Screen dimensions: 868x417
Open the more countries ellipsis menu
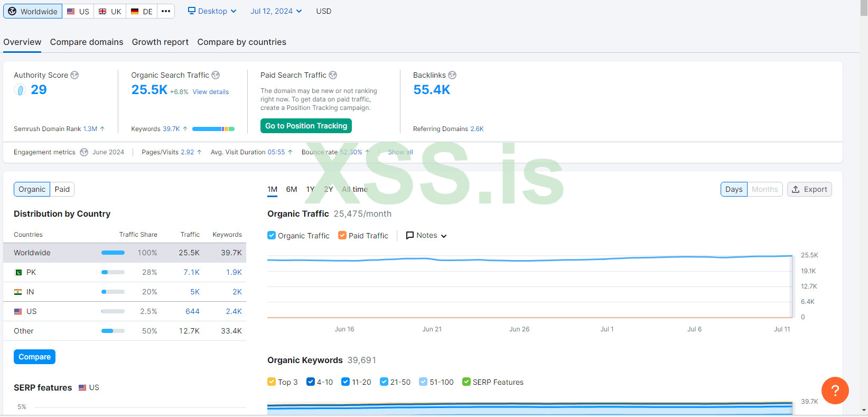point(166,11)
